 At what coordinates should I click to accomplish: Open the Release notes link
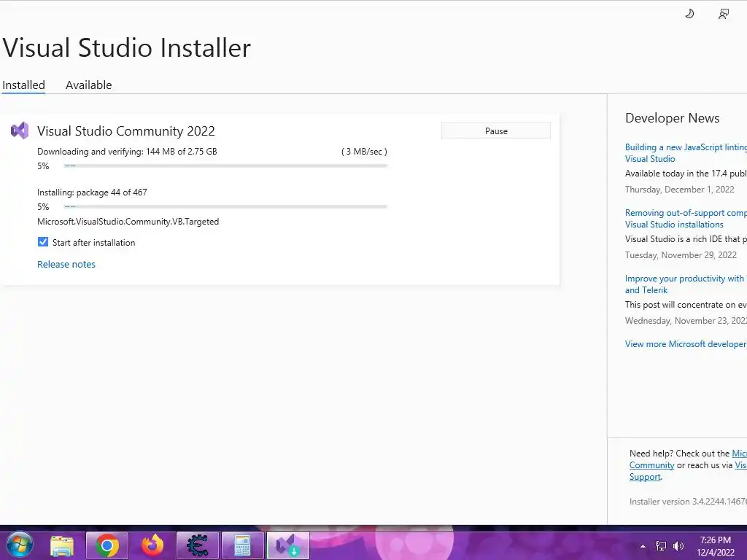[x=66, y=264]
